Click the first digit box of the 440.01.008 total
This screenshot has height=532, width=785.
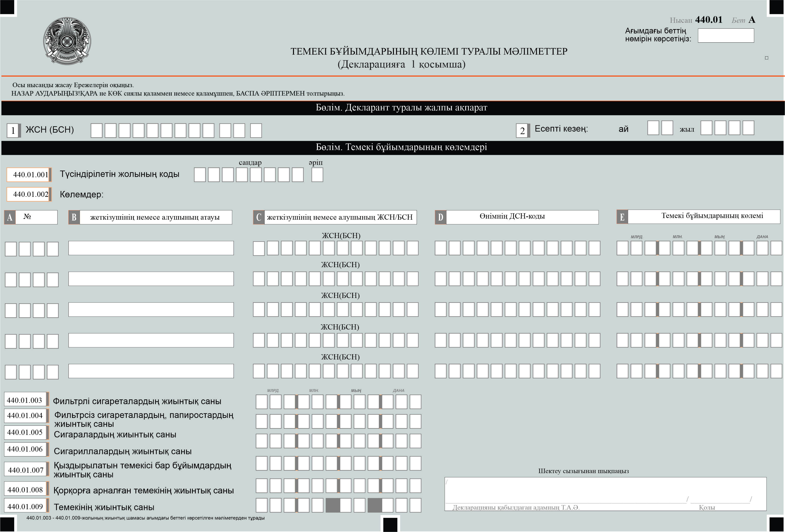click(262, 486)
